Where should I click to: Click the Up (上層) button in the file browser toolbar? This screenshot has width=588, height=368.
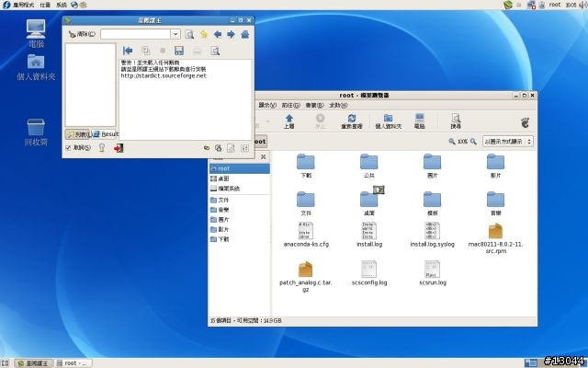coord(288,121)
